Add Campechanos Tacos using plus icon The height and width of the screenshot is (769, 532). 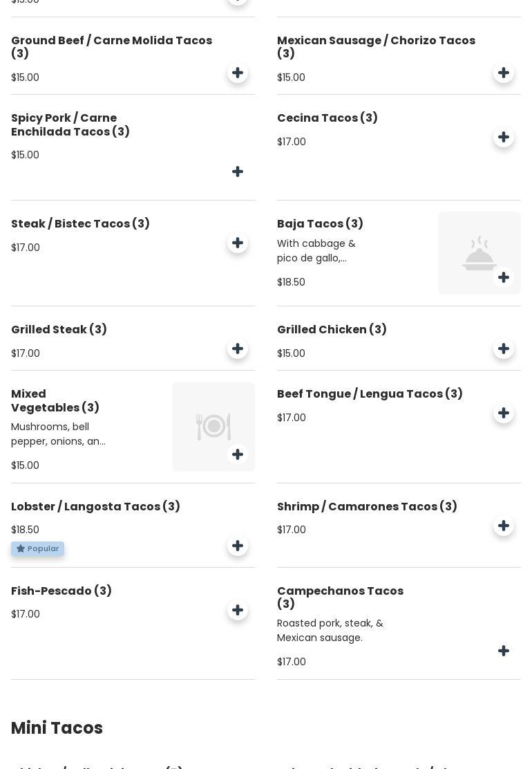(504, 651)
